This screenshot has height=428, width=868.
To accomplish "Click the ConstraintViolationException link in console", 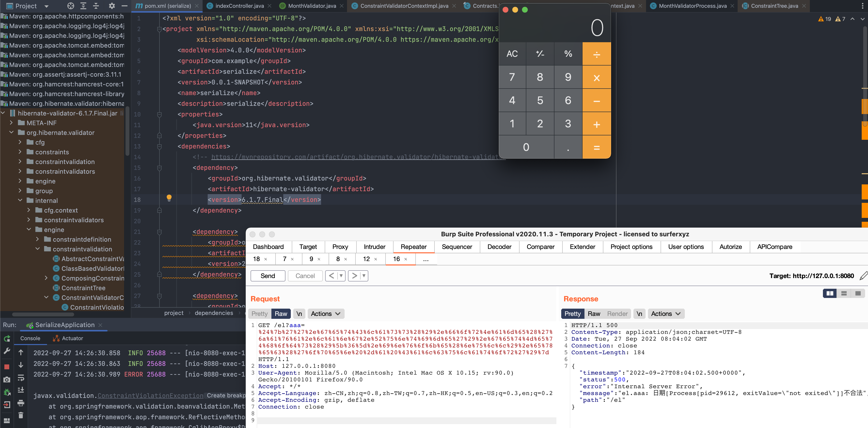I will 150,396.
